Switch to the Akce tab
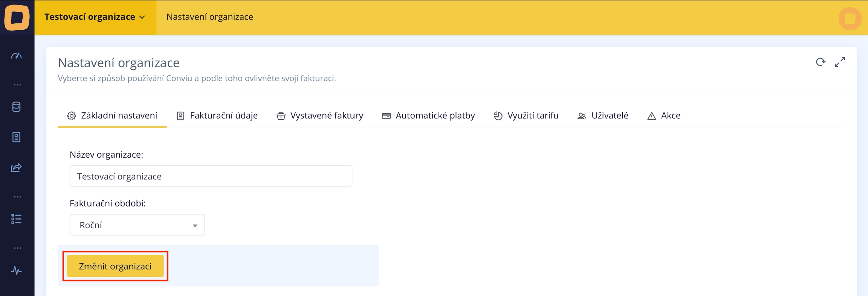The image size is (868, 296). click(x=664, y=115)
